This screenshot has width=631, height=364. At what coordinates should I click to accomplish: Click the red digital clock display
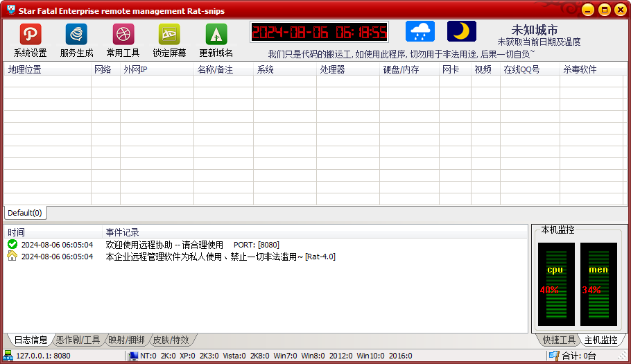pos(319,32)
